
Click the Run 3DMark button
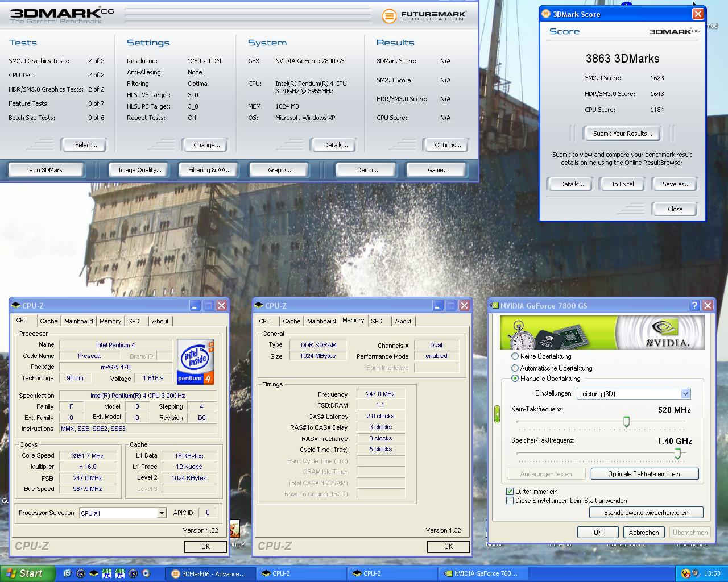pyautogui.click(x=46, y=170)
